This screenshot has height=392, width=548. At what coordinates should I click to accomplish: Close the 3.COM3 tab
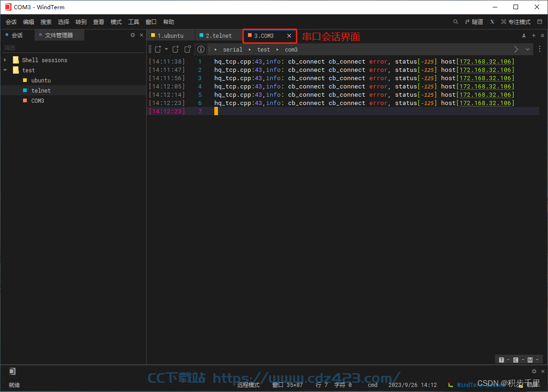tap(289, 35)
